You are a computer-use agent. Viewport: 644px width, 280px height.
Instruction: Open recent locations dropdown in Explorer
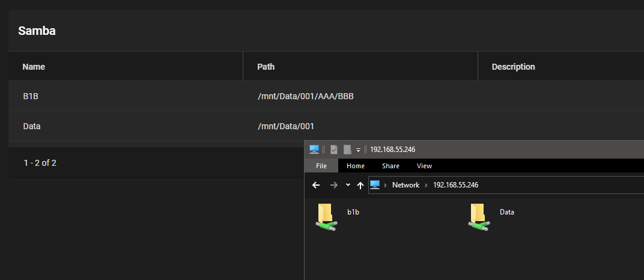click(348, 185)
